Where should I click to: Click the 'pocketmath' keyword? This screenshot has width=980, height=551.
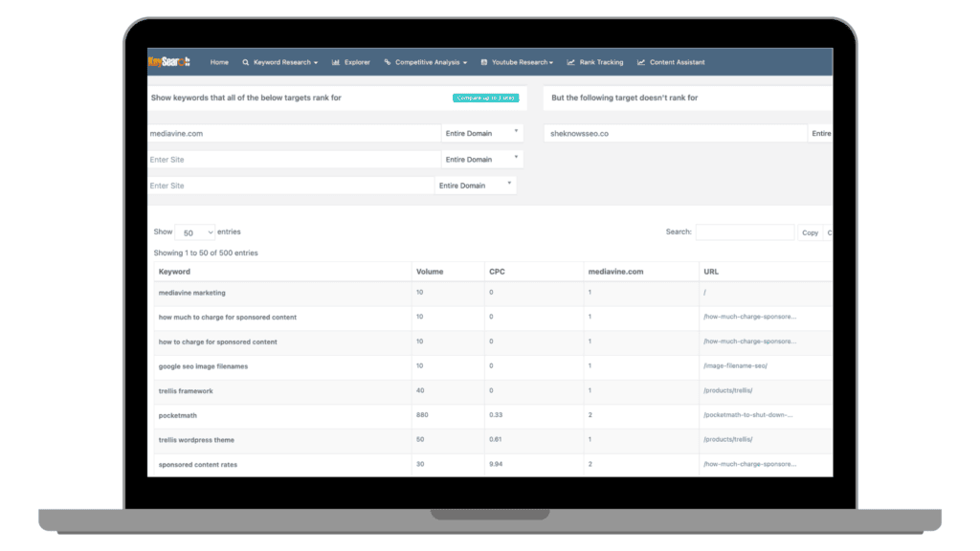pos(177,415)
